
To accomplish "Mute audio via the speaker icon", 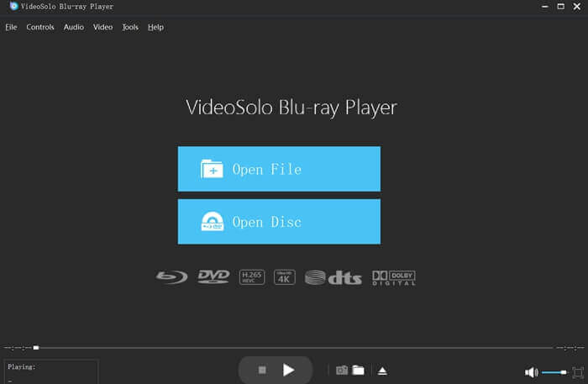I will click(532, 372).
